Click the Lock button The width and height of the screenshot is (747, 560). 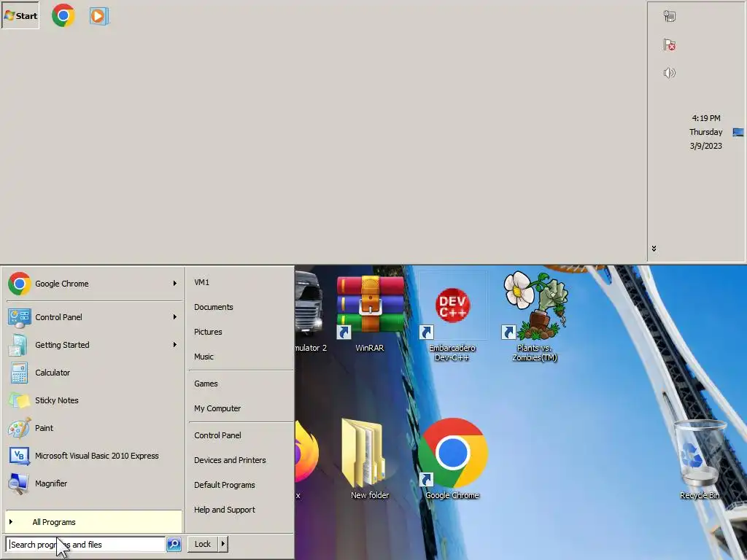pyautogui.click(x=203, y=544)
